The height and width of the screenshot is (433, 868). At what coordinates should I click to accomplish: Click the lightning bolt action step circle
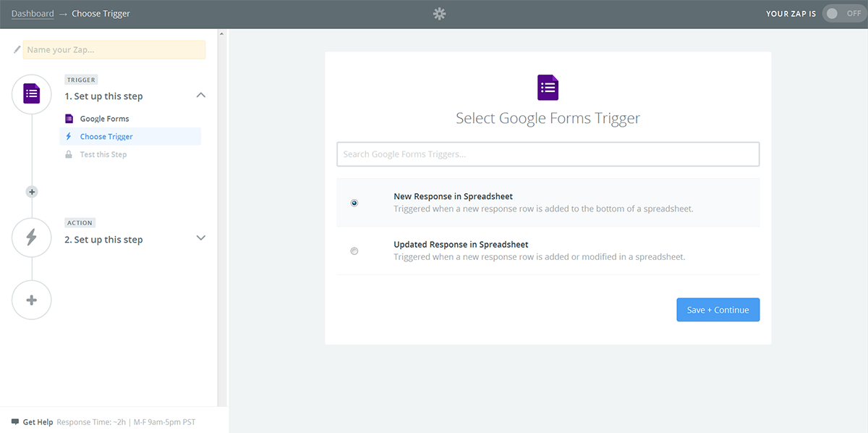pos(32,237)
